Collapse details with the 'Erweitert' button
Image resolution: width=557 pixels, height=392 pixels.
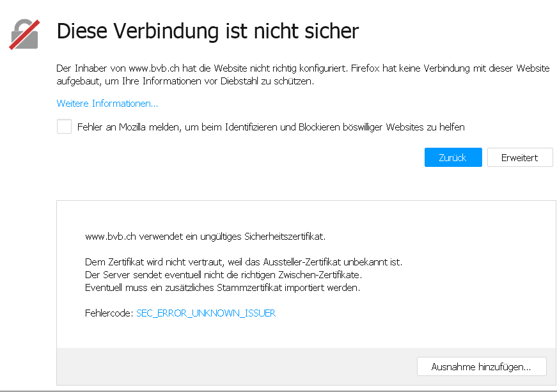coord(520,157)
